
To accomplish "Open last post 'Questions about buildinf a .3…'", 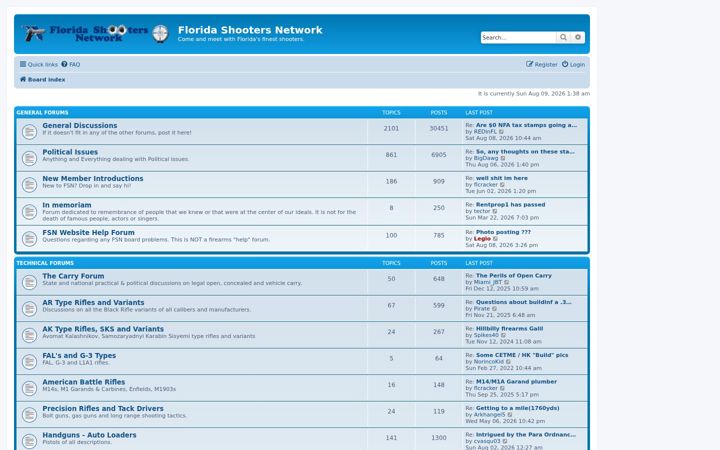I will [x=523, y=302].
